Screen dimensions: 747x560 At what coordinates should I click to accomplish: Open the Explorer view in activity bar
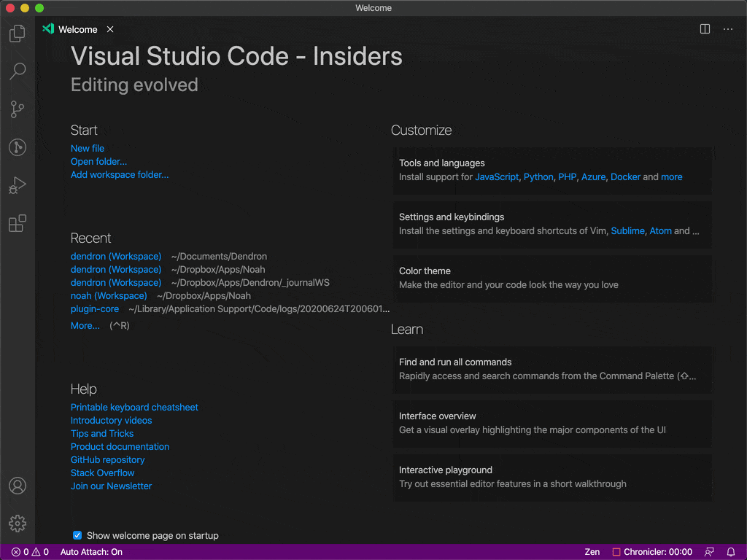(18, 34)
